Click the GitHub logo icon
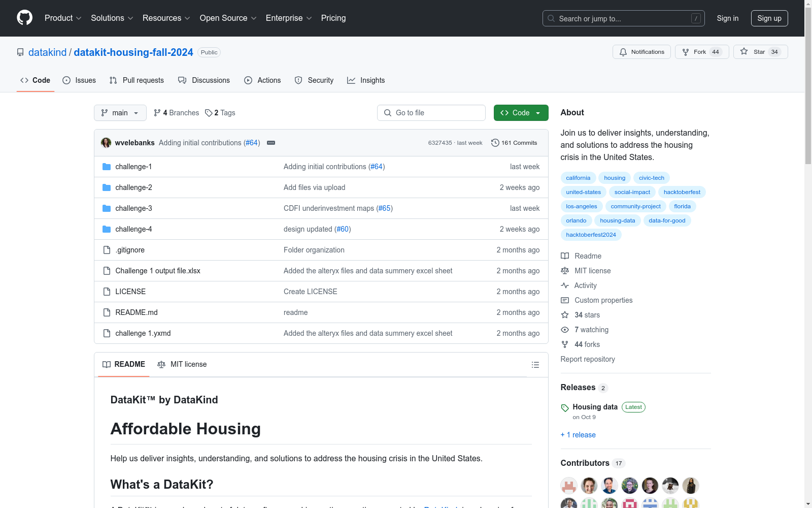 pos(24,18)
